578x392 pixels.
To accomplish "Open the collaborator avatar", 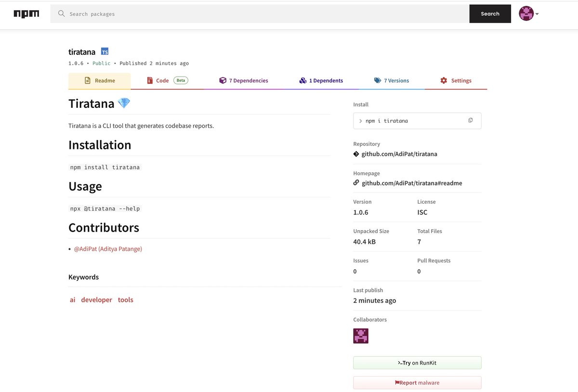I will [361, 336].
